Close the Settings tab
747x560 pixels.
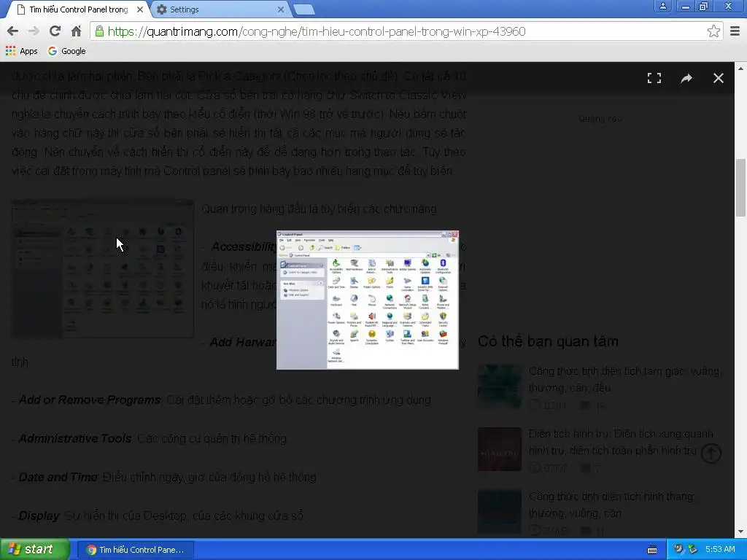281,9
